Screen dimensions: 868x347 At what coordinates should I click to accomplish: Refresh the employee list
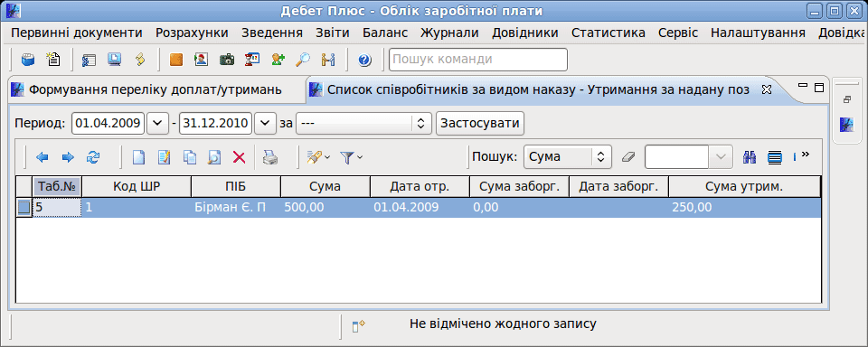(92, 157)
